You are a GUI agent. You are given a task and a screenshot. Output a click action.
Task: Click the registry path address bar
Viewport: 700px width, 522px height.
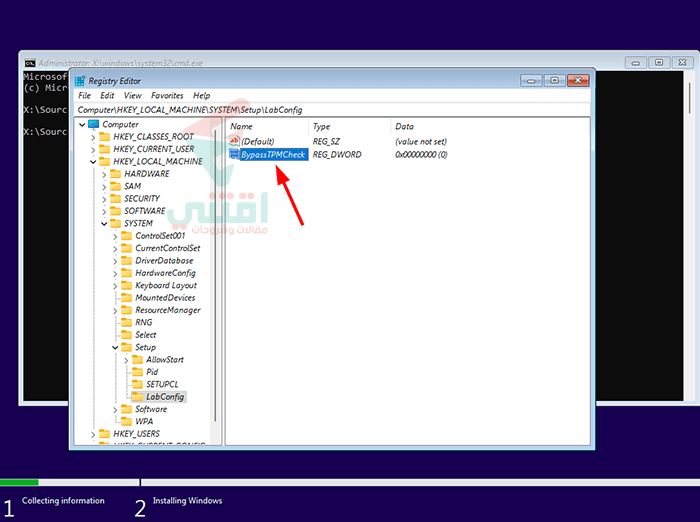tap(333, 110)
